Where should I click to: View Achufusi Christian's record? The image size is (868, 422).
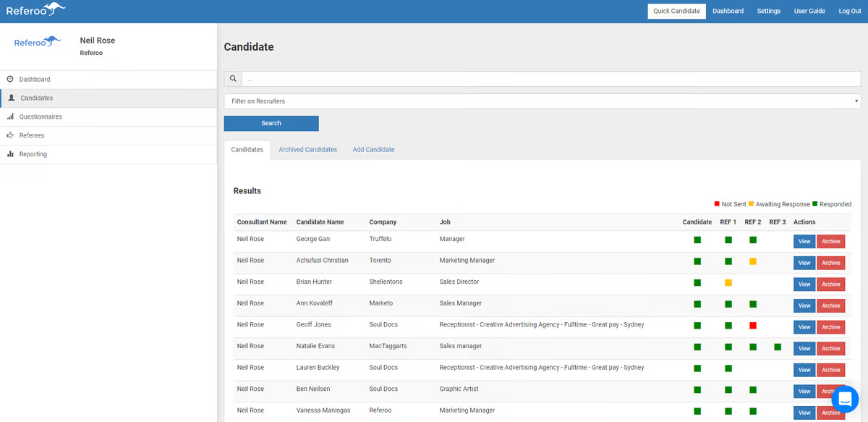tap(804, 263)
